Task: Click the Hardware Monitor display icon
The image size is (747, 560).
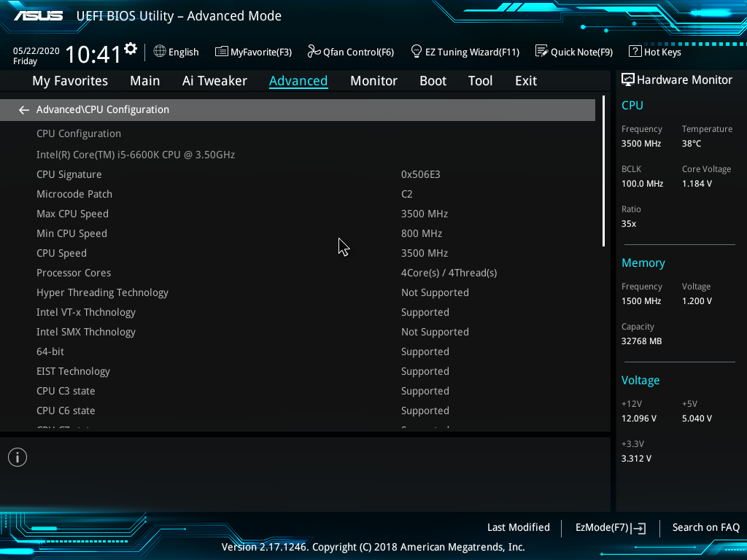Action: point(627,79)
